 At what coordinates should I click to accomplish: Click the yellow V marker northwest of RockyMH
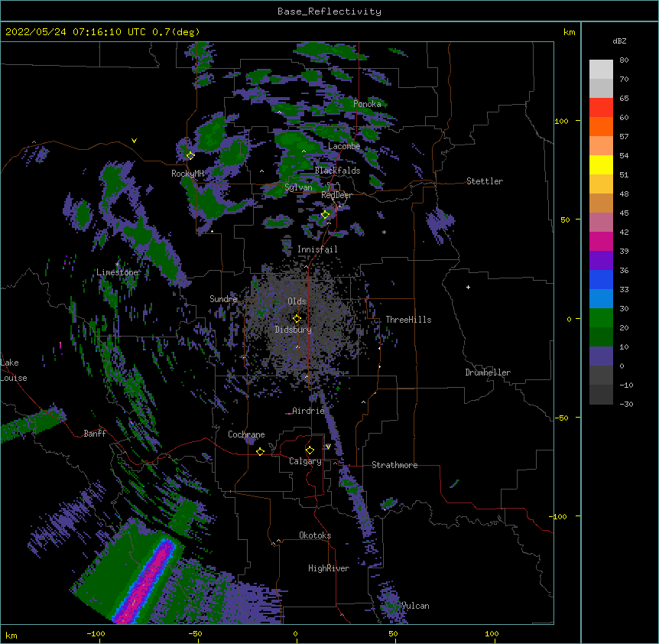134,141
